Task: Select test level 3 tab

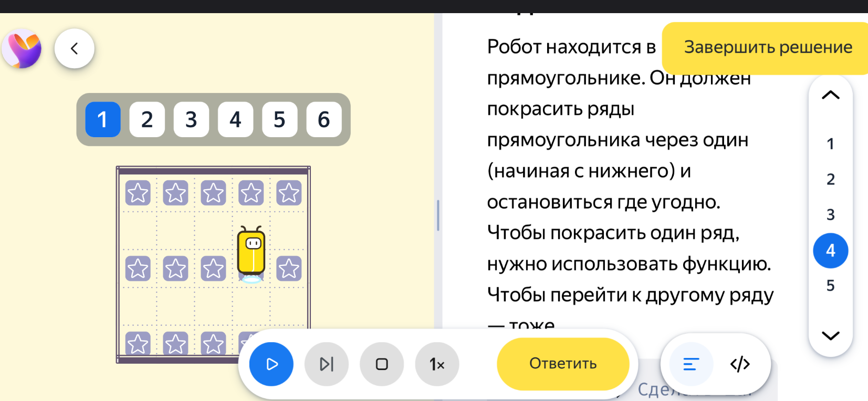Action: tap(191, 119)
